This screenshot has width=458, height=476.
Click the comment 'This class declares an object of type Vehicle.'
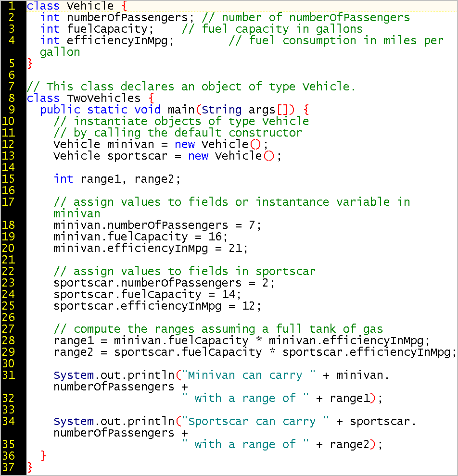point(201,87)
